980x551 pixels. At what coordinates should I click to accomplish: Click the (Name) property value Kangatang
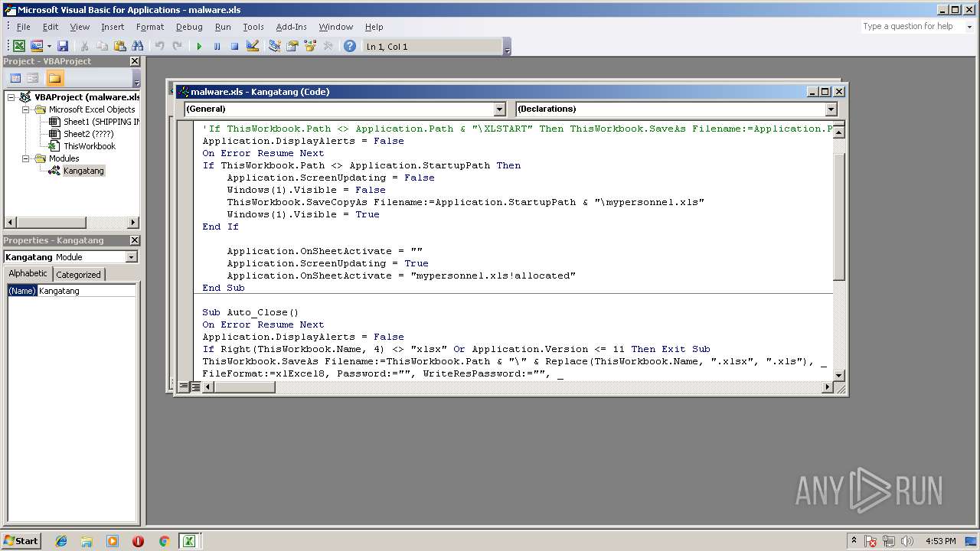[x=87, y=291]
